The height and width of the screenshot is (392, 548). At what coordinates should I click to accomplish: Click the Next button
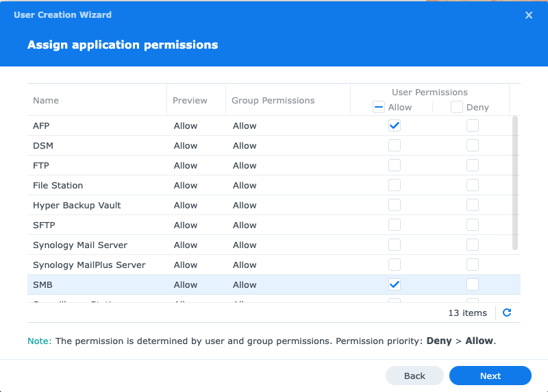click(x=490, y=376)
